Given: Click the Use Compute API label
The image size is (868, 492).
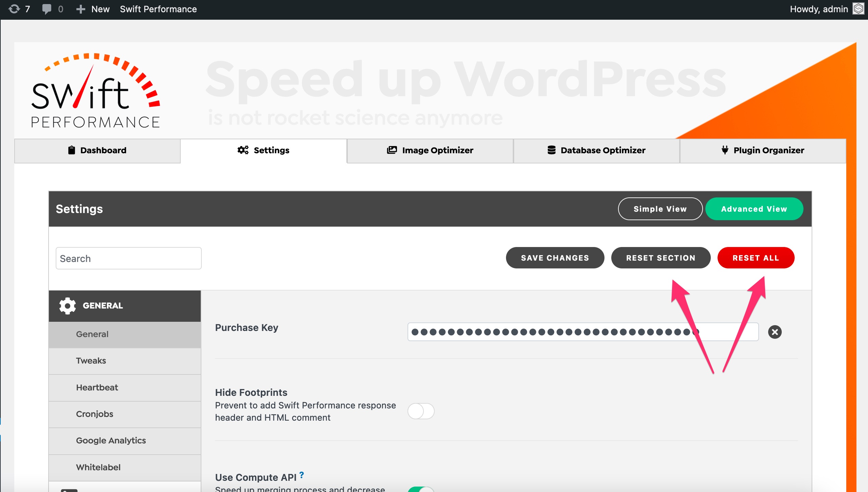Looking at the screenshot, I should pos(256,477).
